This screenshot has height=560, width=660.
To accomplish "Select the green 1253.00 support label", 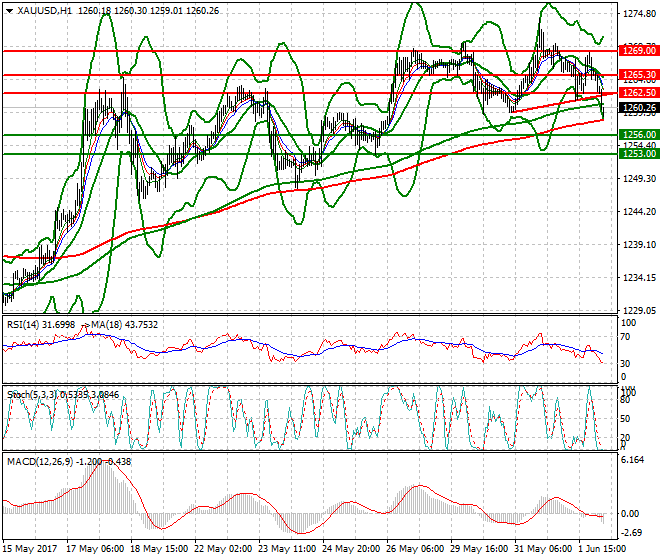I will point(639,154).
